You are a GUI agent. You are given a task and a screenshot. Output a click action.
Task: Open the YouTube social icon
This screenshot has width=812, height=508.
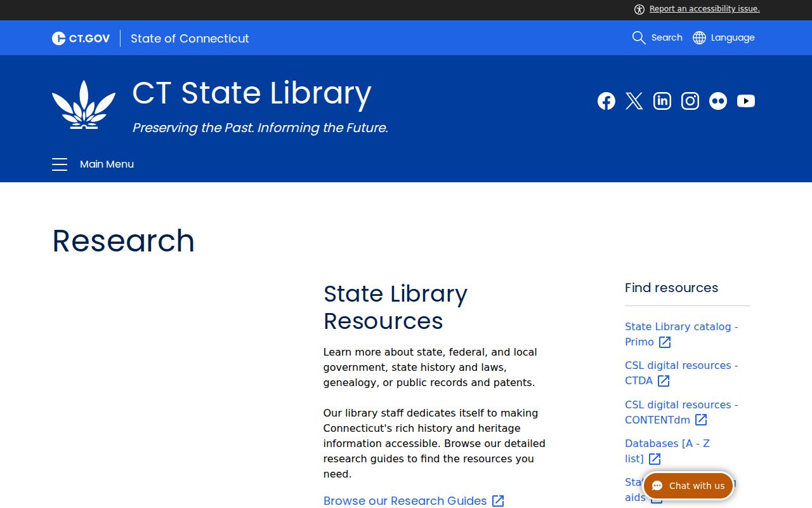click(746, 101)
